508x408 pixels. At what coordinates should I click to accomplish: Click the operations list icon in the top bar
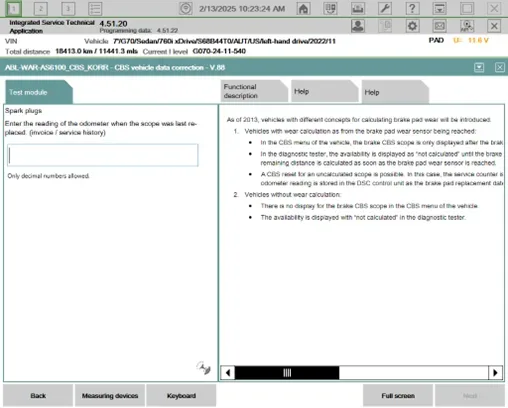tap(95, 8)
